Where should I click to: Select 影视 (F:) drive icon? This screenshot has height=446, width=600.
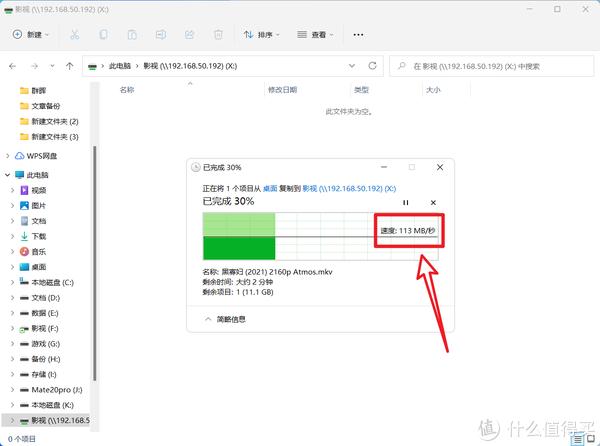24,329
